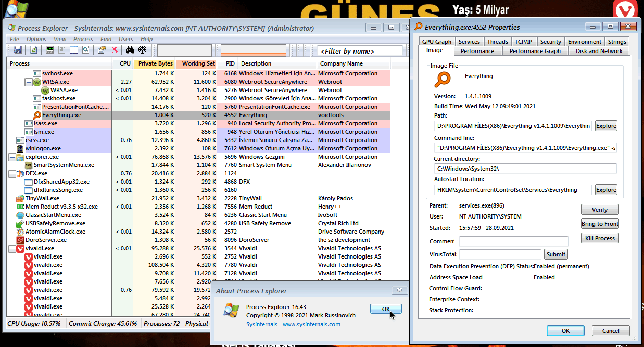The width and height of the screenshot is (644, 347).
Task: Select the PresentationFontCache.exe row
Action: coord(199,107)
